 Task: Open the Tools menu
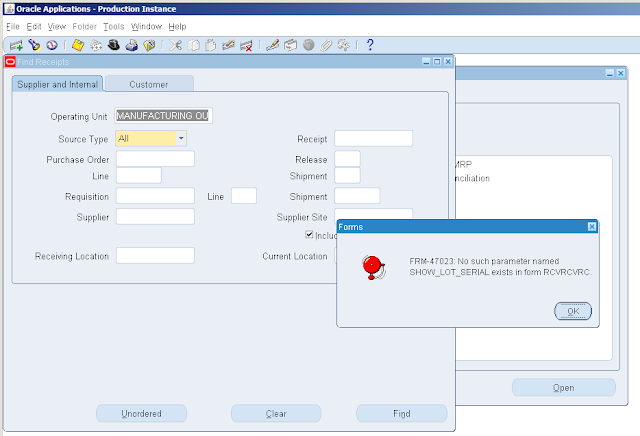[113, 27]
